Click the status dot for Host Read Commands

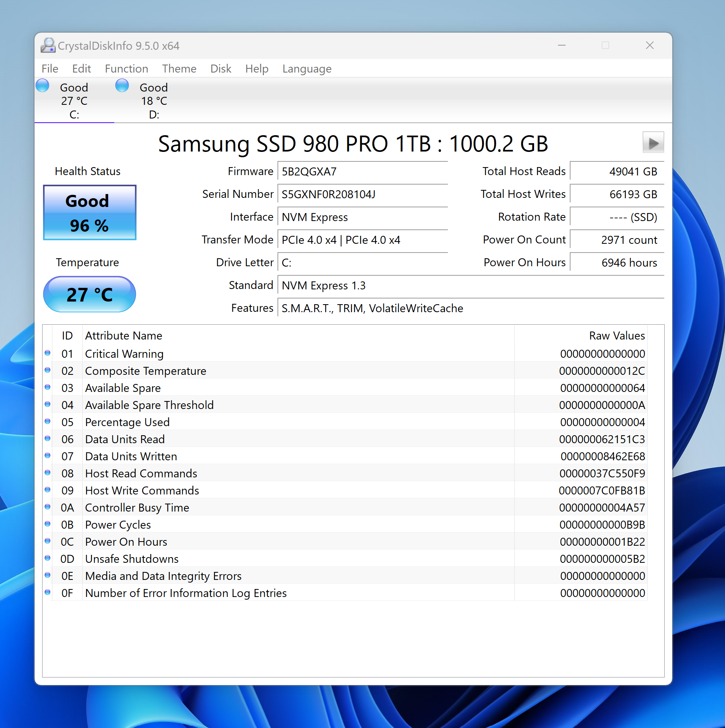[47, 473]
